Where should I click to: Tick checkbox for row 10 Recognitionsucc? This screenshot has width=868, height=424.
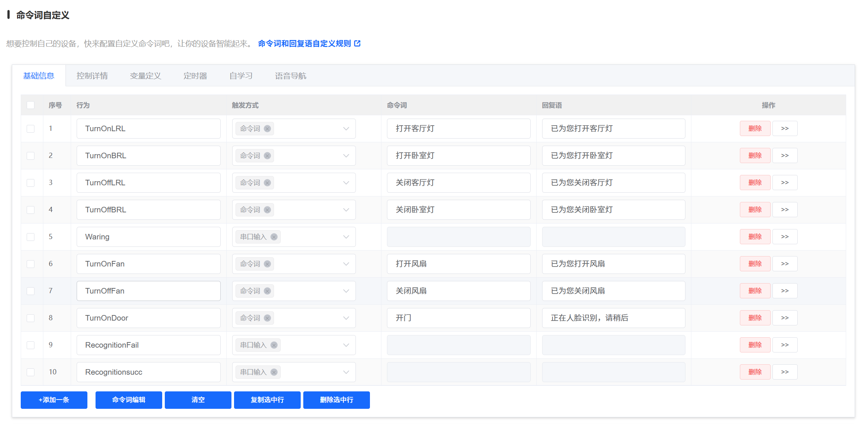click(31, 372)
